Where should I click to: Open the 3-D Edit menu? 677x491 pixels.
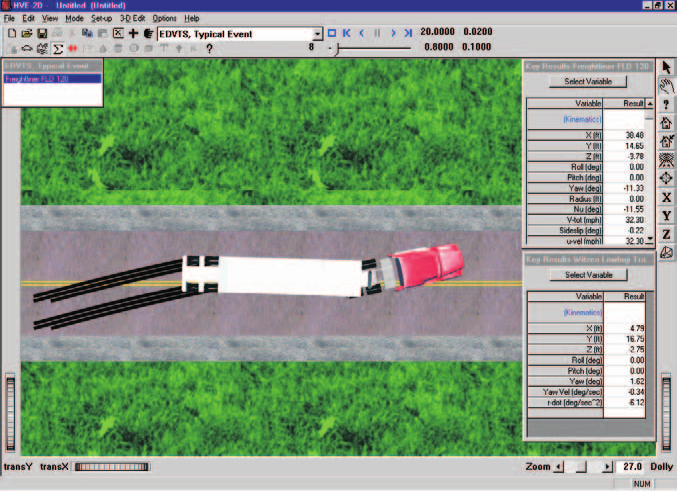pos(132,19)
